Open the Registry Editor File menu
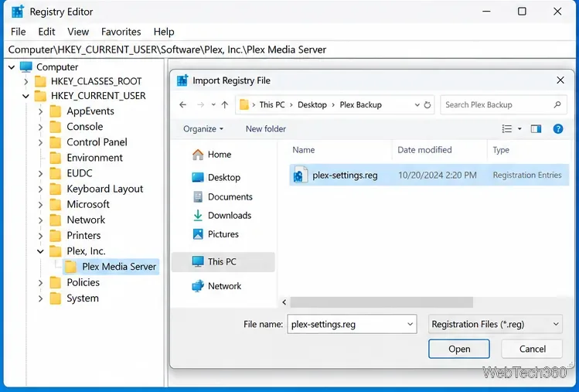Viewport: 579px width, 392px height. 19,32
